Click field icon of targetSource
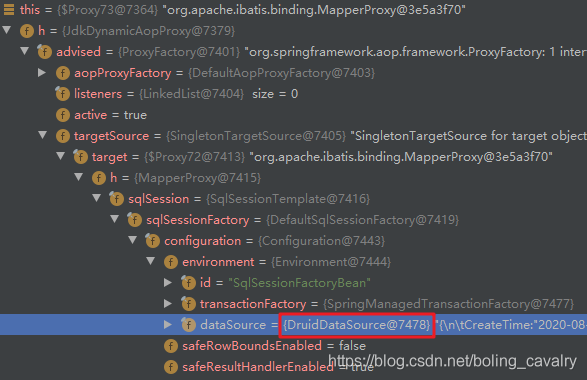 click(63, 136)
